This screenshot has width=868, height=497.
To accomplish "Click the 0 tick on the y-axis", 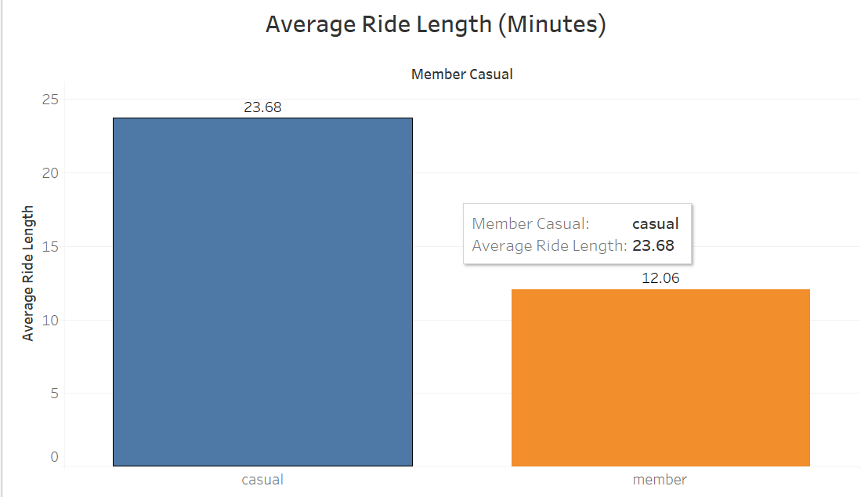I will 54,456.
